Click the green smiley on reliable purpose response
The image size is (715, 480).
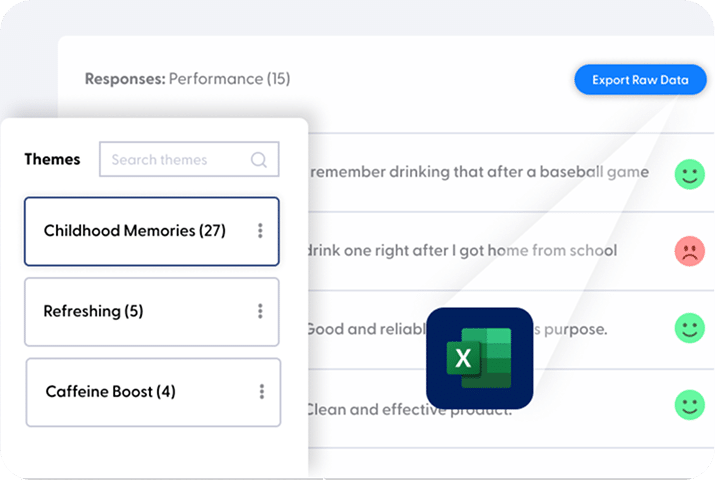pos(689,328)
